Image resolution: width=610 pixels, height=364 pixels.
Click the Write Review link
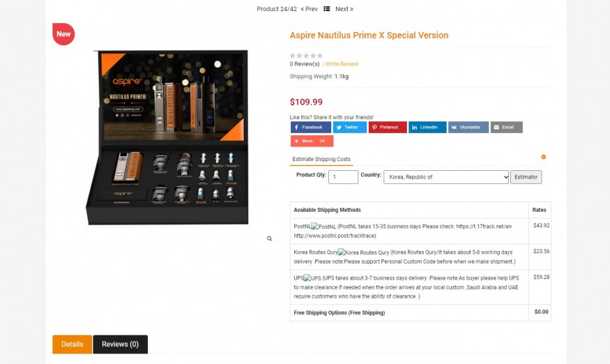pyautogui.click(x=342, y=64)
